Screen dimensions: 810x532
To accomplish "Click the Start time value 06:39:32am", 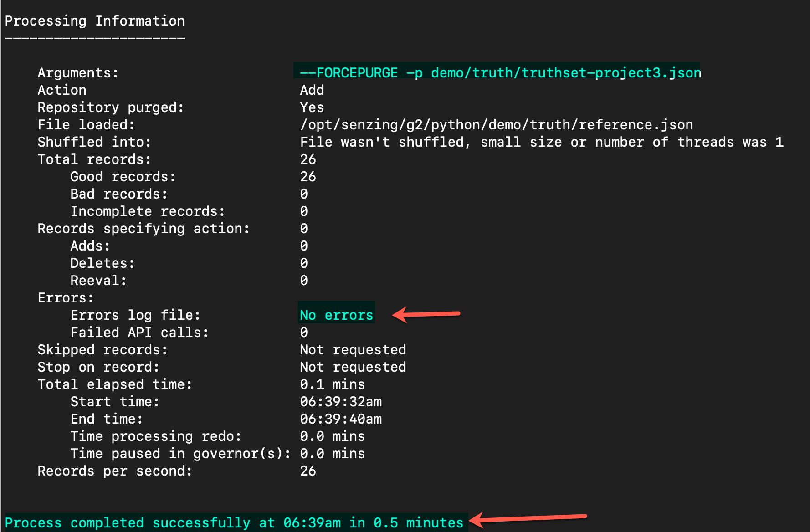I will (x=341, y=401).
